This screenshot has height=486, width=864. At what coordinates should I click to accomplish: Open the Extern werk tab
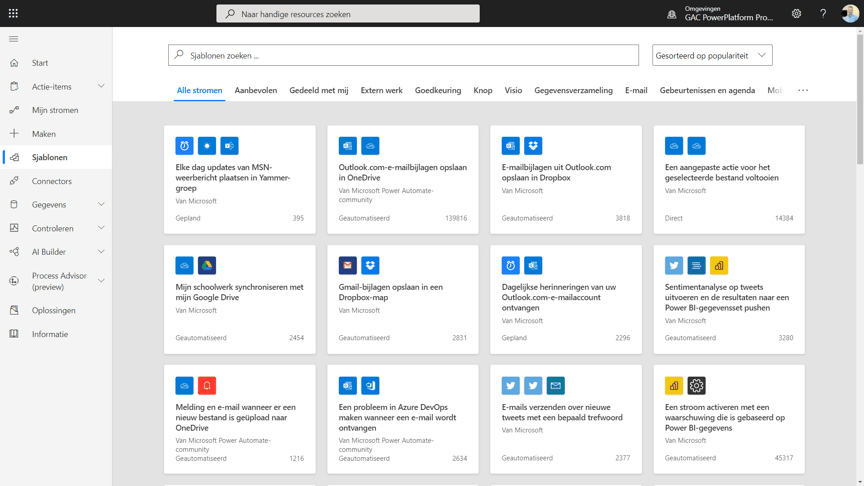click(x=381, y=90)
